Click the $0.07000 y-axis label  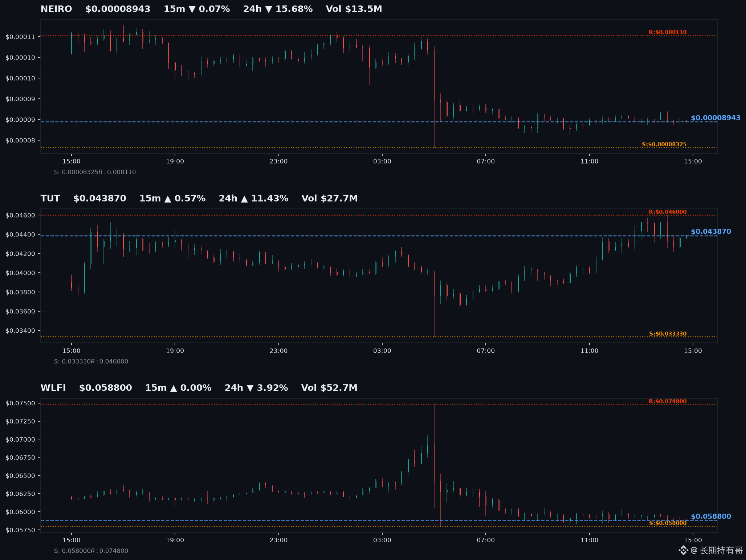click(20, 440)
